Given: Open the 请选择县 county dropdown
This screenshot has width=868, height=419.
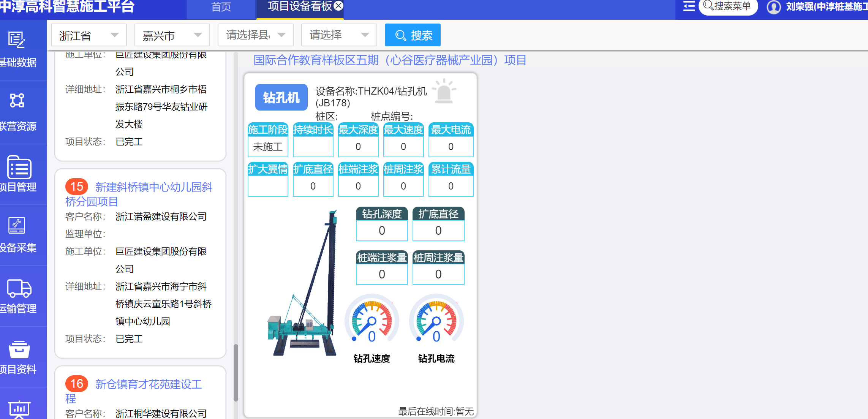Looking at the screenshot, I should pos(255,35).
